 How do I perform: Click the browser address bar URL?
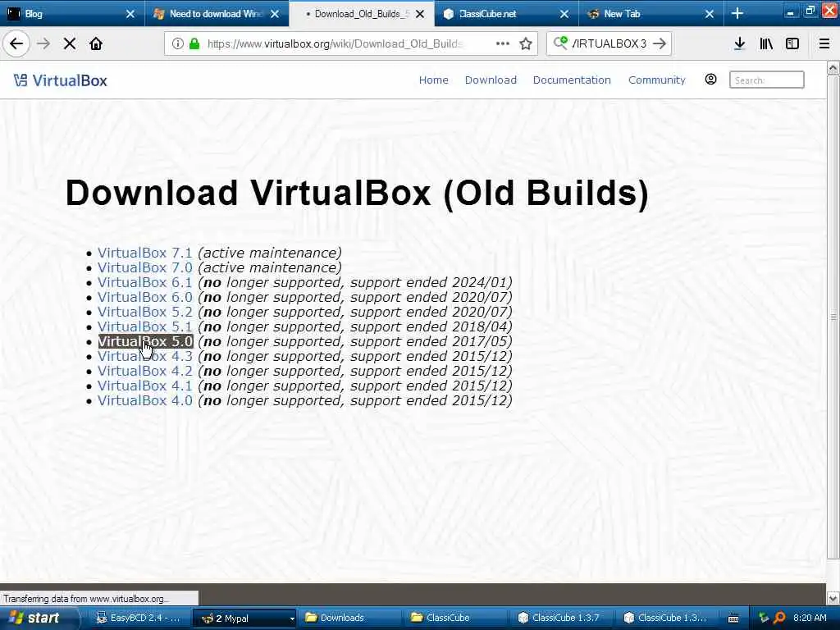click(x=335, y=43)
